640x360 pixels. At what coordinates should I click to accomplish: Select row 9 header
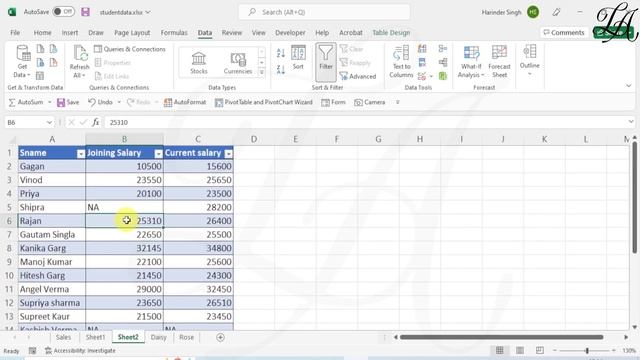click(x=9, y=262)
